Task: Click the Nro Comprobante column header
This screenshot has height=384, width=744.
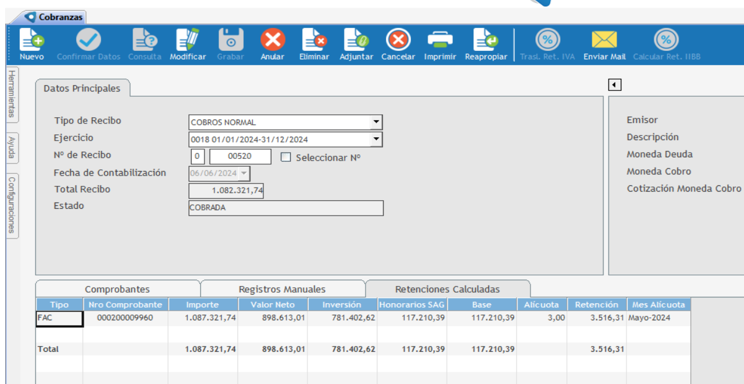Action: (126, 305)
